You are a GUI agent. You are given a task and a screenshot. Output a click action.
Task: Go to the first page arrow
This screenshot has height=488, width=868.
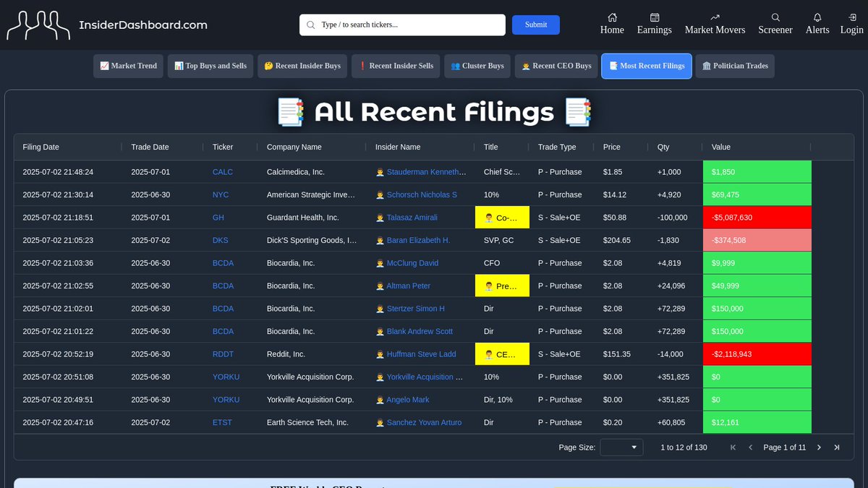(733, 448)
